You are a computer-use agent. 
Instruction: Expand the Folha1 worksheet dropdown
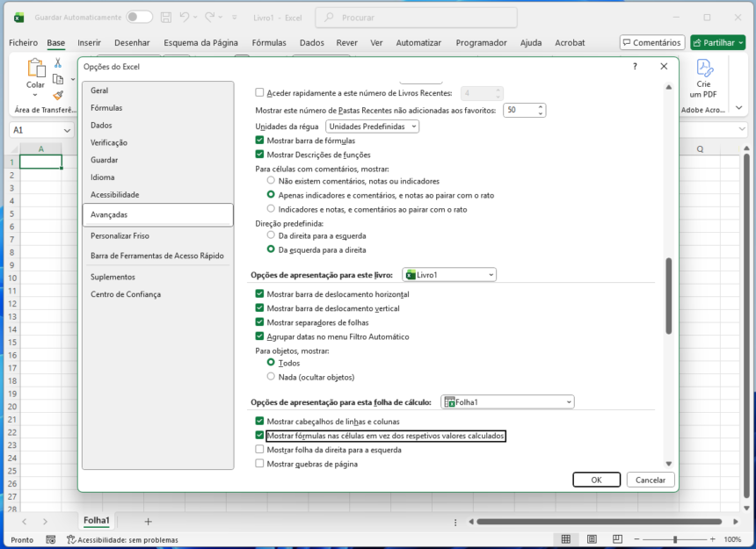coord(507,402)
